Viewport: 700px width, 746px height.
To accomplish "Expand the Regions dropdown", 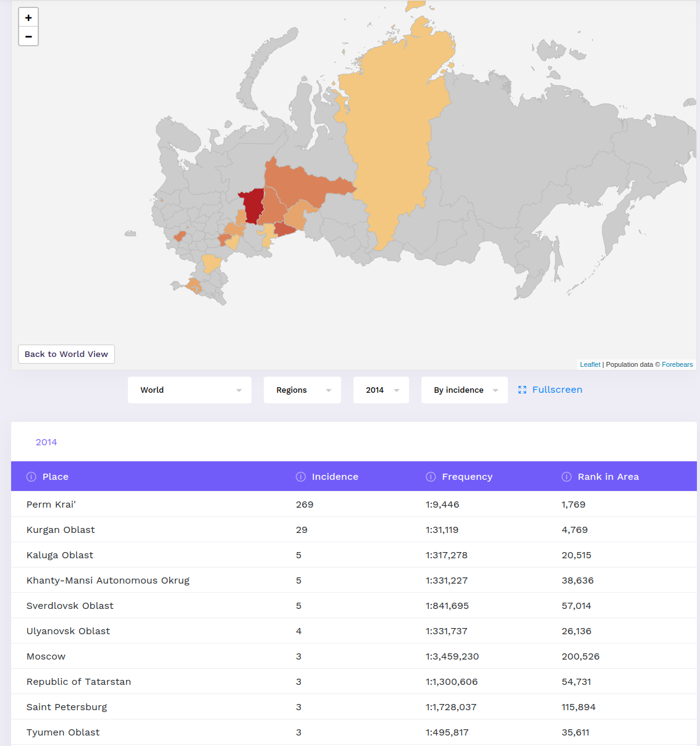I will (302, 390).
